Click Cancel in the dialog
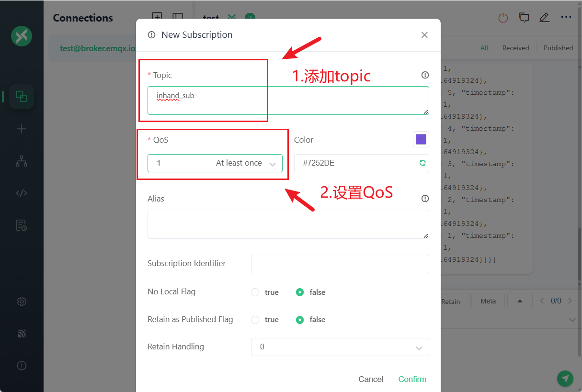 pyautogui.click(x=371, y=379)
